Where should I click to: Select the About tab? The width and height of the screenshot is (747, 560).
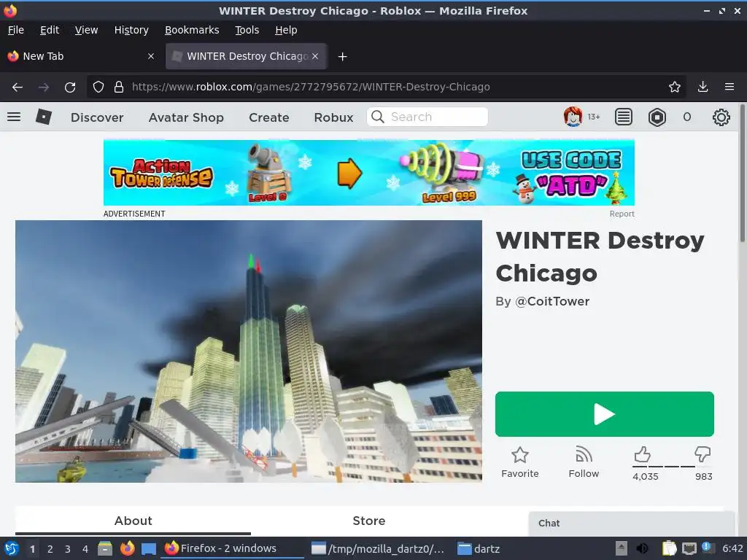click(133, 521)
